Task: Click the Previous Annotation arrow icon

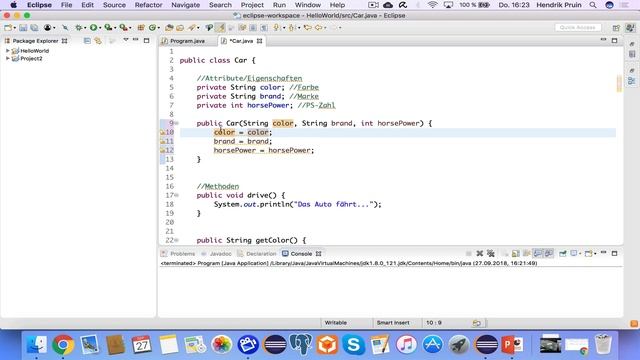Action: (292, 28)
